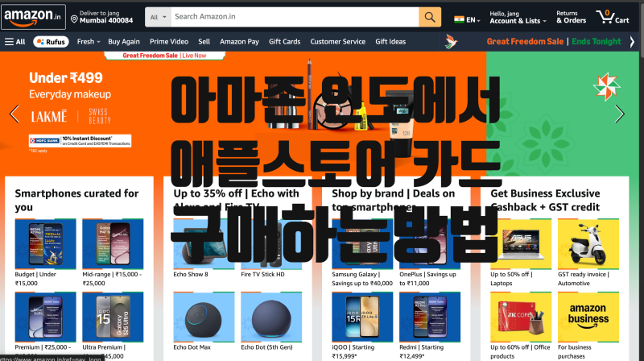
Task: Open Echo Dot (5th Gen) product image
Action: (x=271, y=317)
